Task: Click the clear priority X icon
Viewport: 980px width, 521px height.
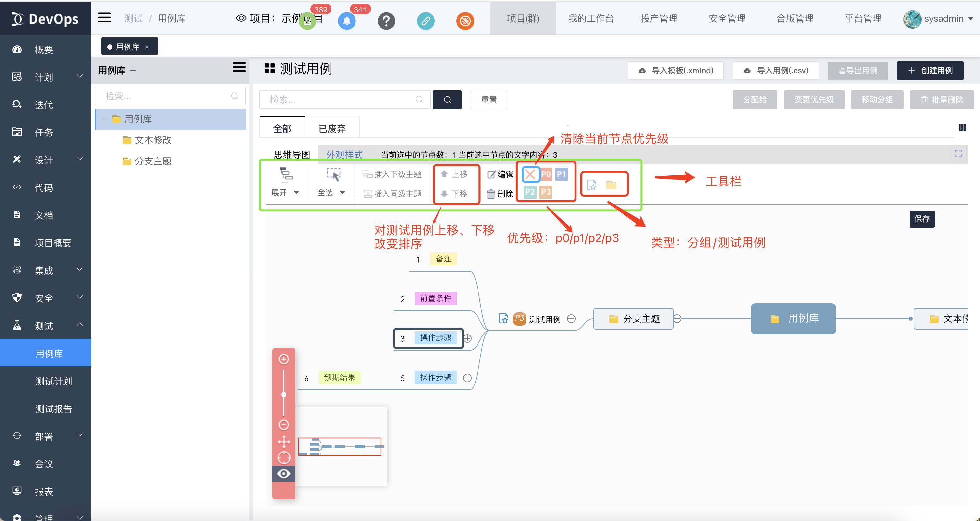Action: coord(530,175)
